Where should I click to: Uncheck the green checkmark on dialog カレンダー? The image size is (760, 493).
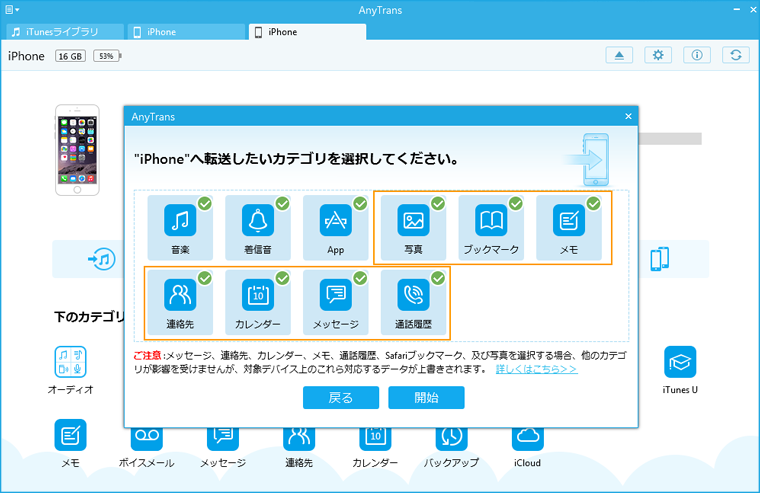283,278
